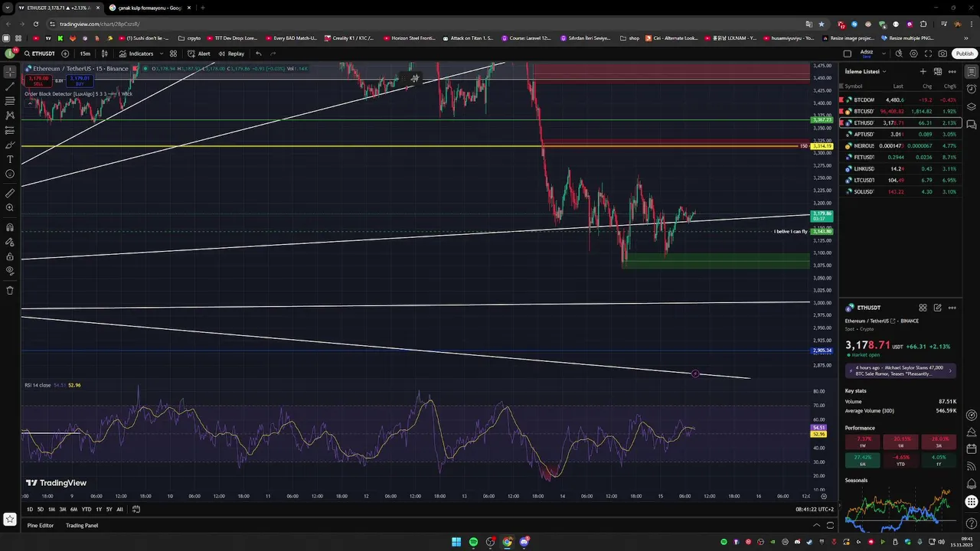Toggle hide all drawings eye
The height and width of the screenshot is (551, 980).
(10, 271)
